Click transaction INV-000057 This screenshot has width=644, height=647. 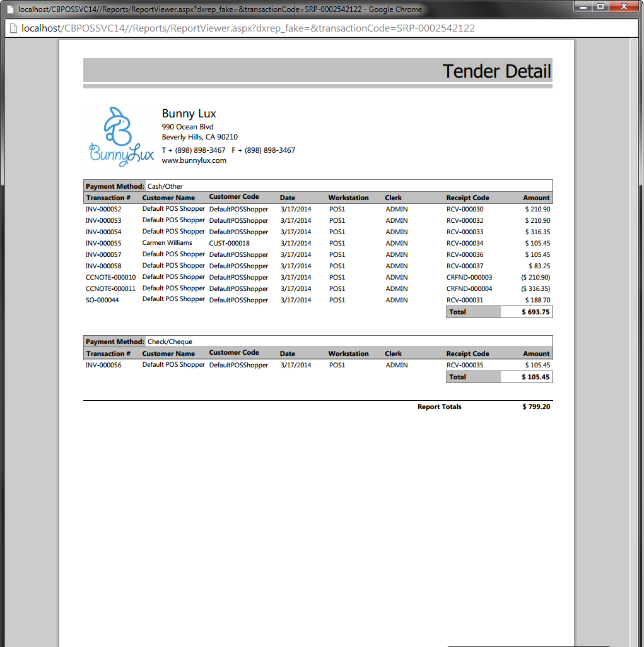point(103,254)
